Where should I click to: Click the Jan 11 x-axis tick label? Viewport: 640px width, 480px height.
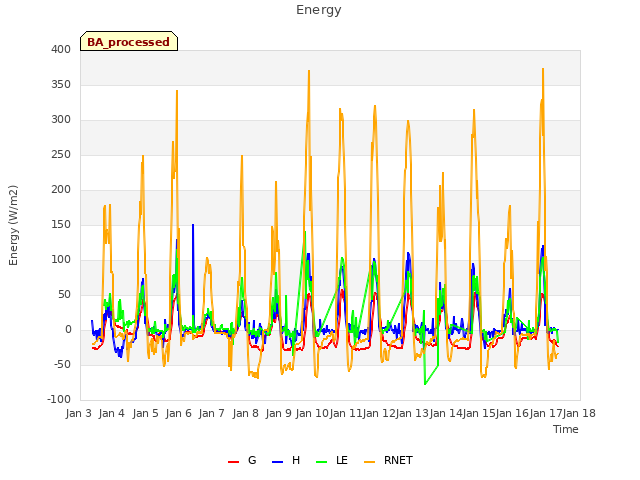(x=345, y=413)
